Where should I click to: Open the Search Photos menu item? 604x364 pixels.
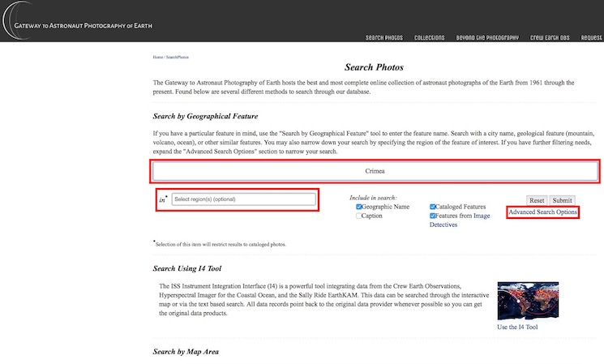pyautogui.click(x=384, y=37)
